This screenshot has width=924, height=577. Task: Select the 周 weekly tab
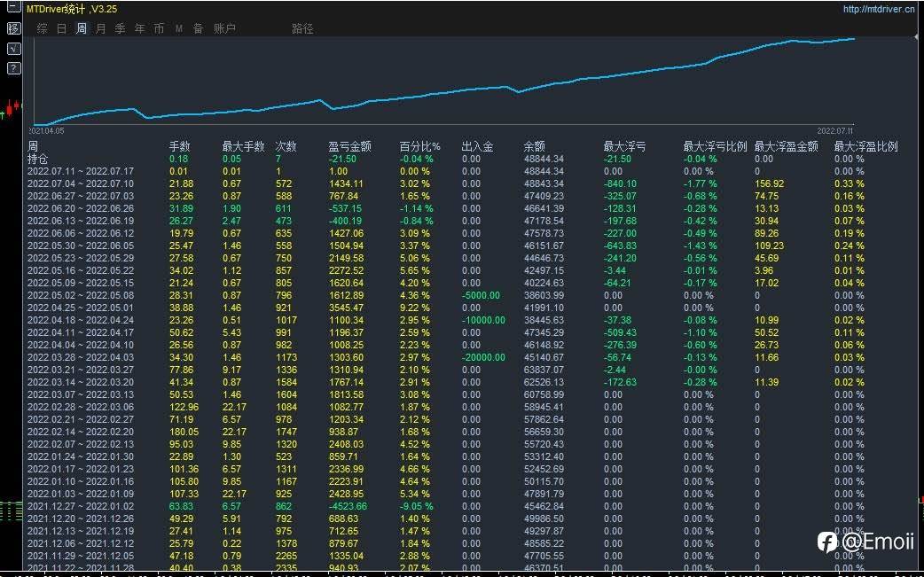tap(82, 28)
